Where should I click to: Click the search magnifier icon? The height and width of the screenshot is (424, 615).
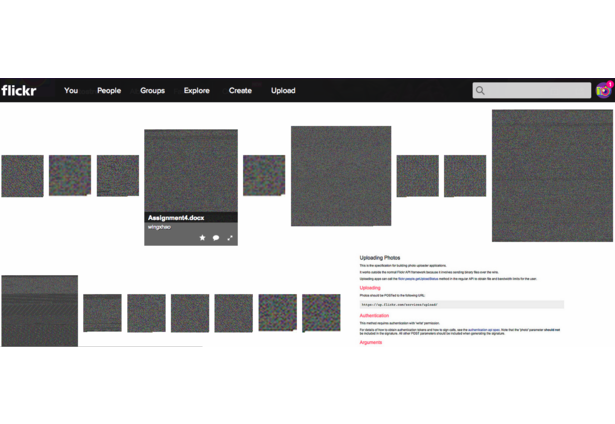480,91
